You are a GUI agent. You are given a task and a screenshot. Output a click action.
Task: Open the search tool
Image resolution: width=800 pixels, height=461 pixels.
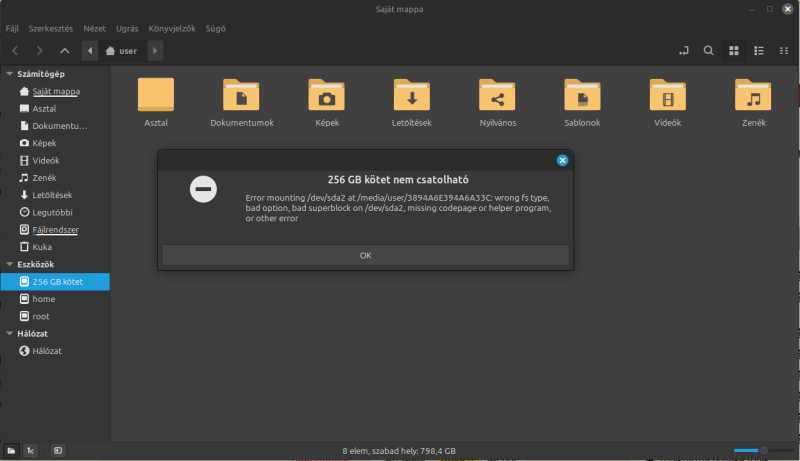709,50
